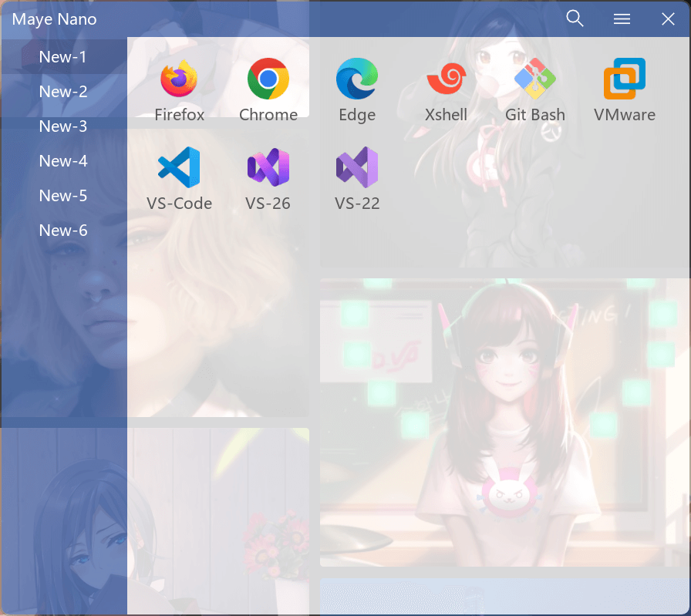Open the New-4 sidebar group

point(63,161)
